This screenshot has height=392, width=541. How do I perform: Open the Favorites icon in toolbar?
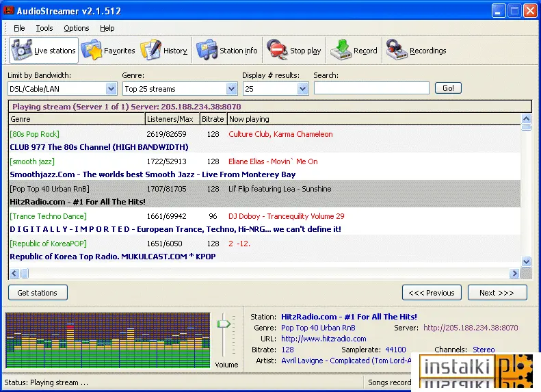[108, 51]
